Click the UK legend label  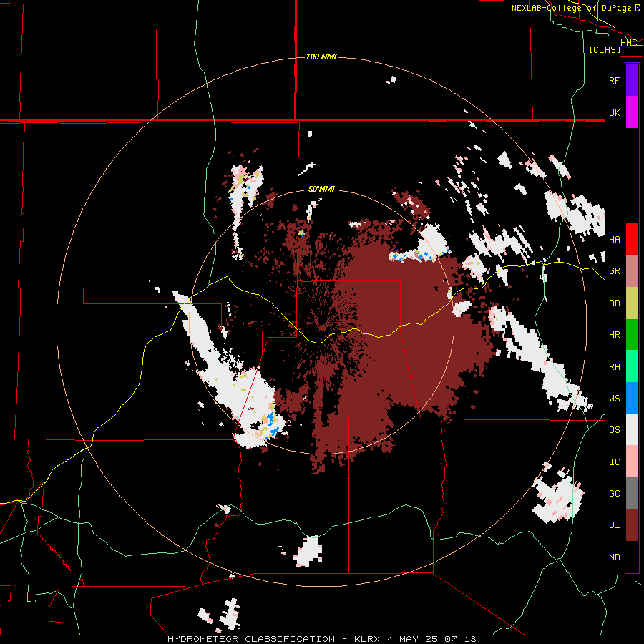pos(614,112)
